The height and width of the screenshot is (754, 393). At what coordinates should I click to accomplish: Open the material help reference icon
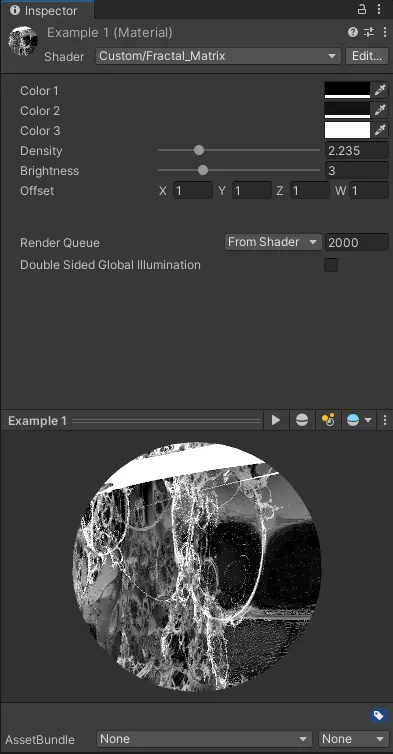[x=353, y=32]
